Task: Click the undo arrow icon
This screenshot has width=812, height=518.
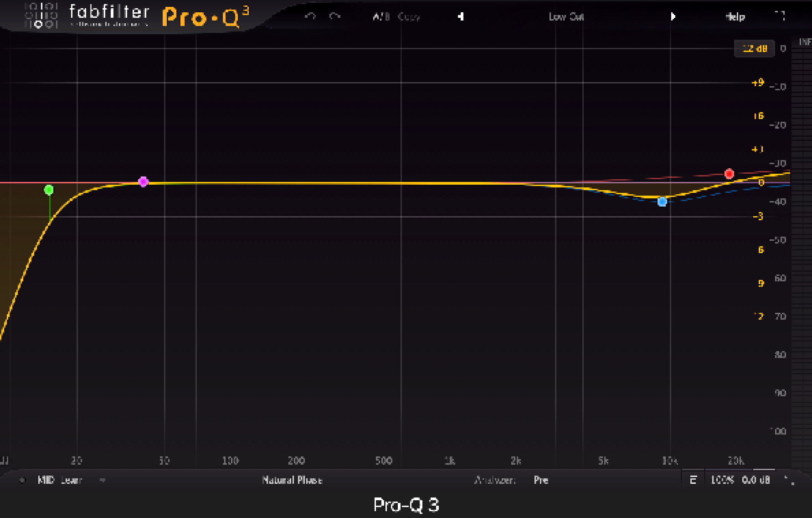Action: pyautogui.click(x=310, y=16)
